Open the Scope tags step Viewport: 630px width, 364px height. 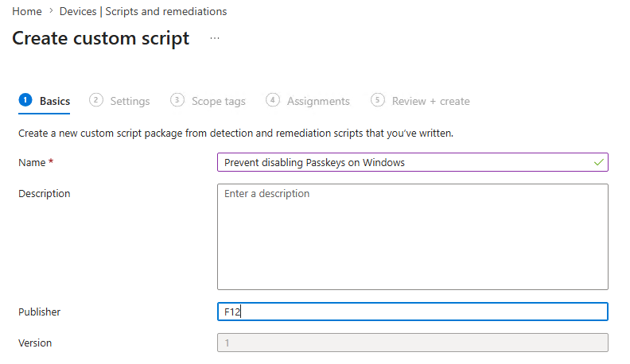pyautogui.click(x=218, y=101)
